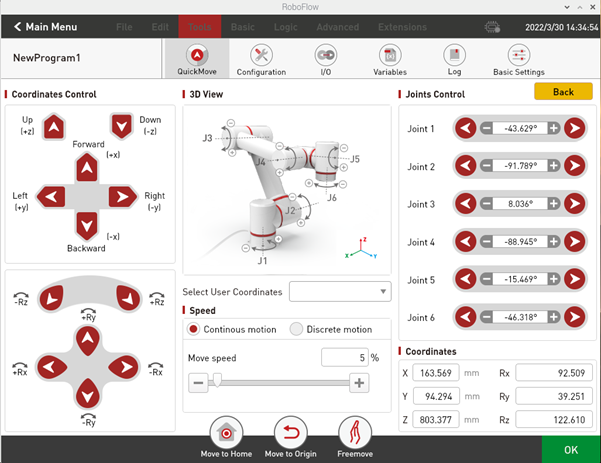The image size is (601, 463).
Task: Click the Move speed slider track
Action: (280, 382)
